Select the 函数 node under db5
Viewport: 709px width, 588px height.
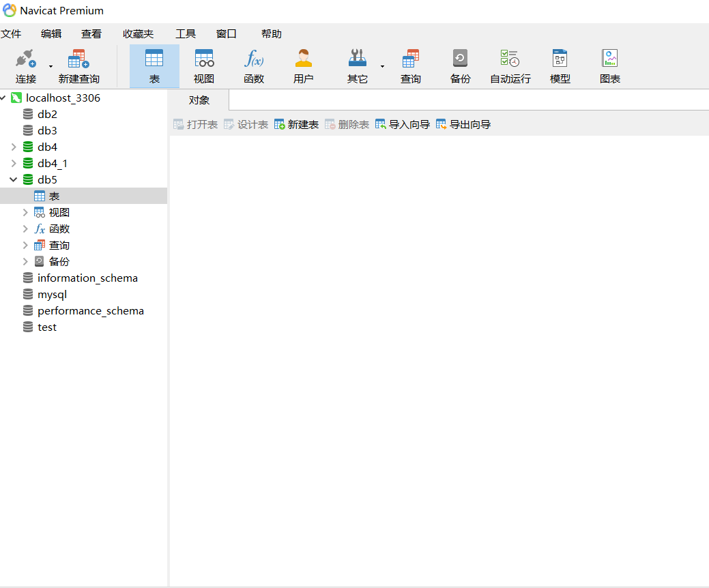(59, 229)
